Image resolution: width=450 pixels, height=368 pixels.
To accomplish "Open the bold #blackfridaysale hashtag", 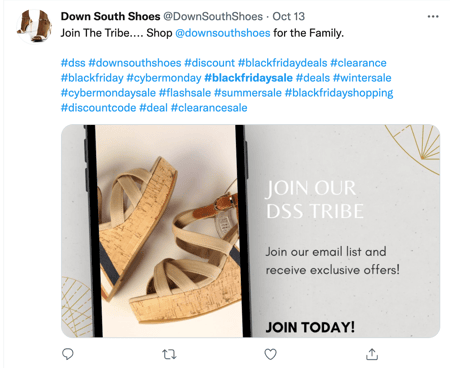I will click(248, 78).
